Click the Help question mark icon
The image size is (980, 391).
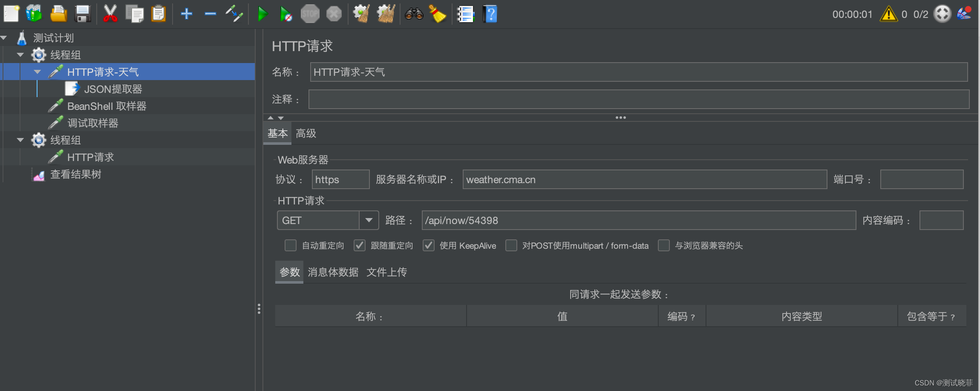pos(490,14)
